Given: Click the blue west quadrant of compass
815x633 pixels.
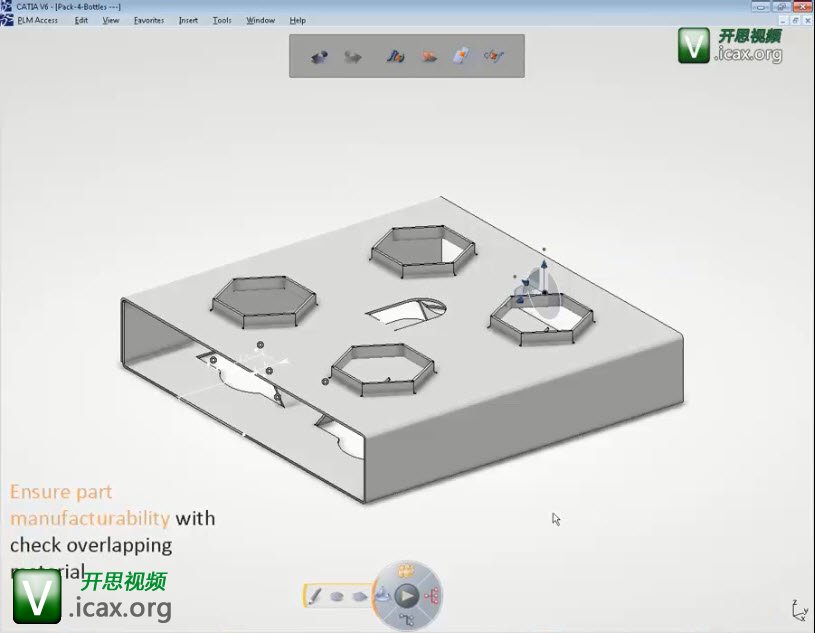Looking at the screenshot, I should click(x=383, y=595).
